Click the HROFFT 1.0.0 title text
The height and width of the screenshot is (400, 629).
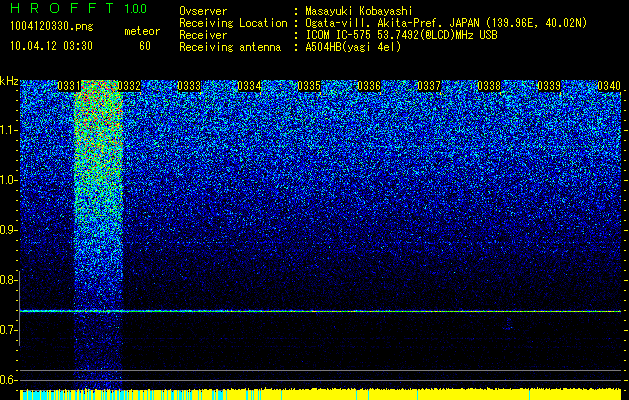coord(79,8)
